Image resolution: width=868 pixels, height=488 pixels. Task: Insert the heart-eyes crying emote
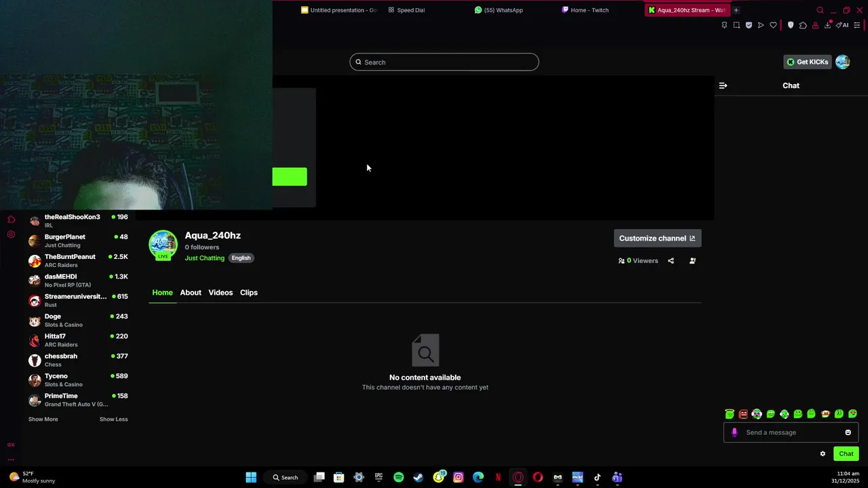[852, 413]
